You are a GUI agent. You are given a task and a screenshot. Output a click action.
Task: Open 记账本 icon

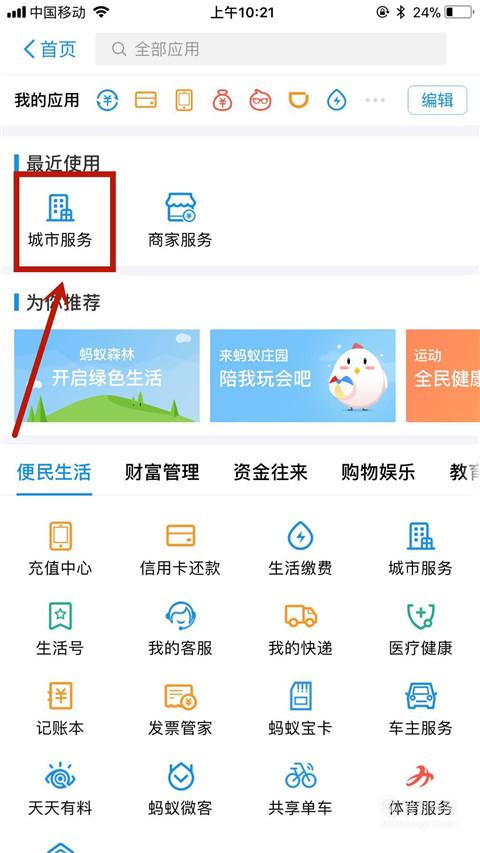60,696
